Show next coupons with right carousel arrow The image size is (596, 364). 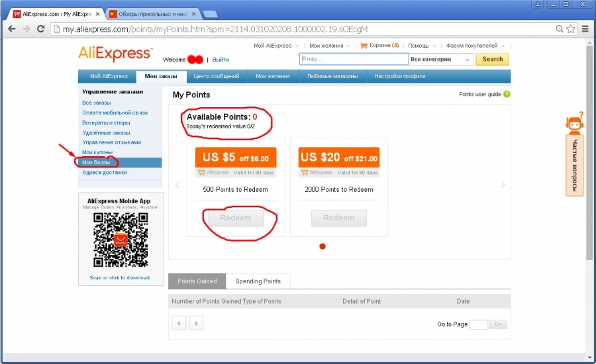click(503, 185)
